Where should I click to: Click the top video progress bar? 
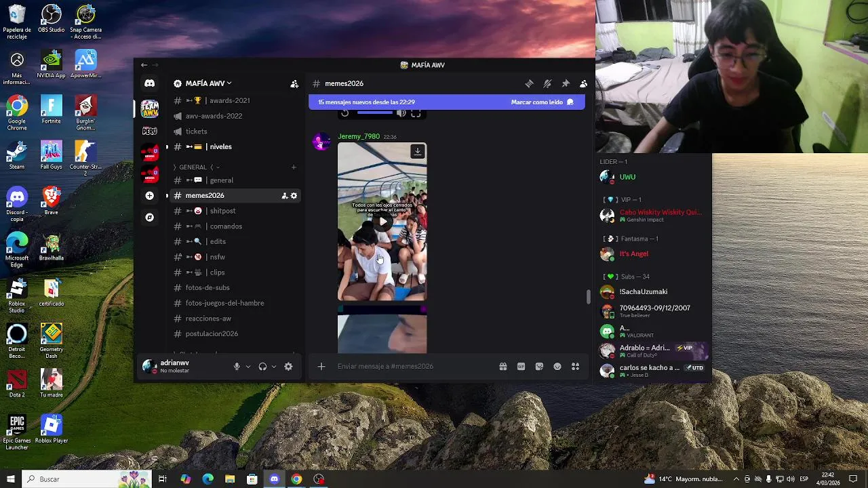(375, 113)
